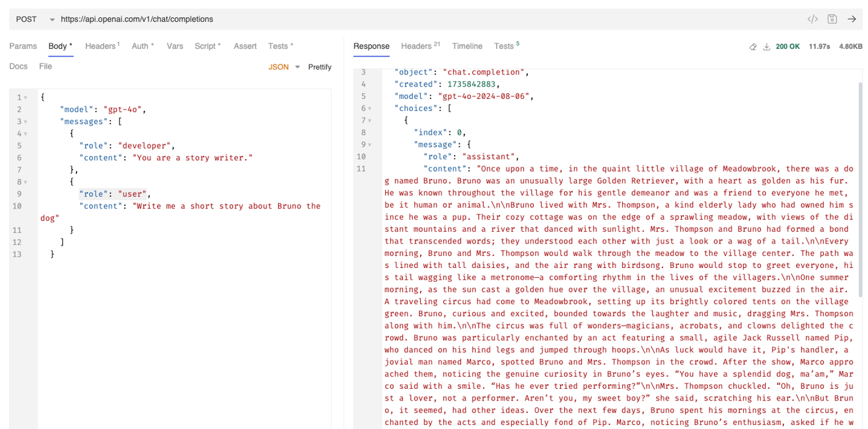Switch to the Headers tab of the request
This screenshot has width=868, height=429.
click(x=99, y=46)
